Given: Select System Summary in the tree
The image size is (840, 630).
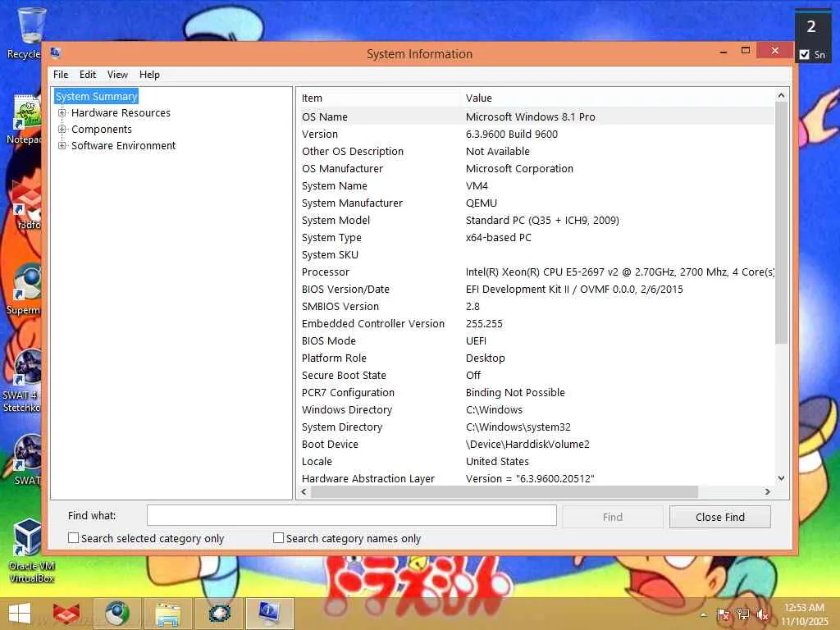Looking at the screenshot, I should [x=97, y=97].
